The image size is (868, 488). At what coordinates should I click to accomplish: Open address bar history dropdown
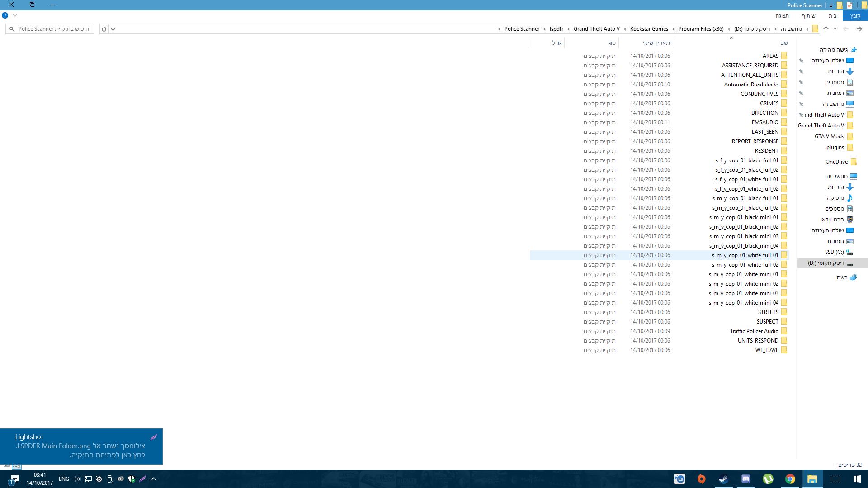(x=113, y=29)
